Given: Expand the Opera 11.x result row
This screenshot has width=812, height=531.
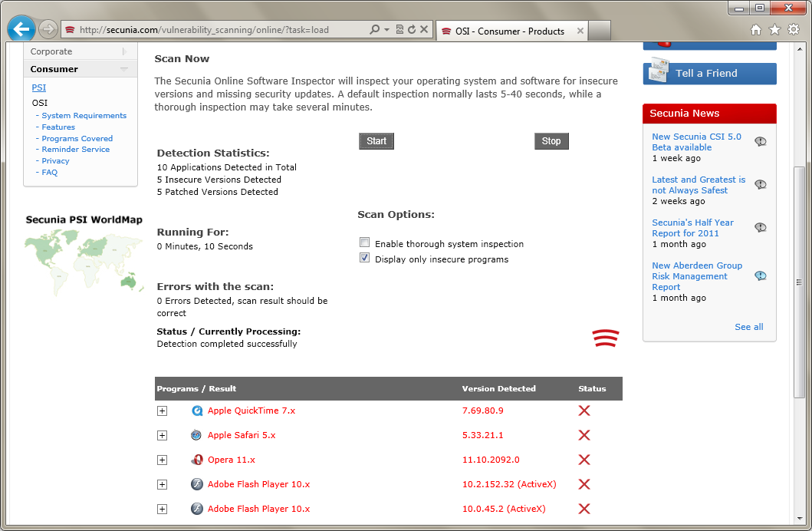Looking at the screenshot, I should coord(162,460).
